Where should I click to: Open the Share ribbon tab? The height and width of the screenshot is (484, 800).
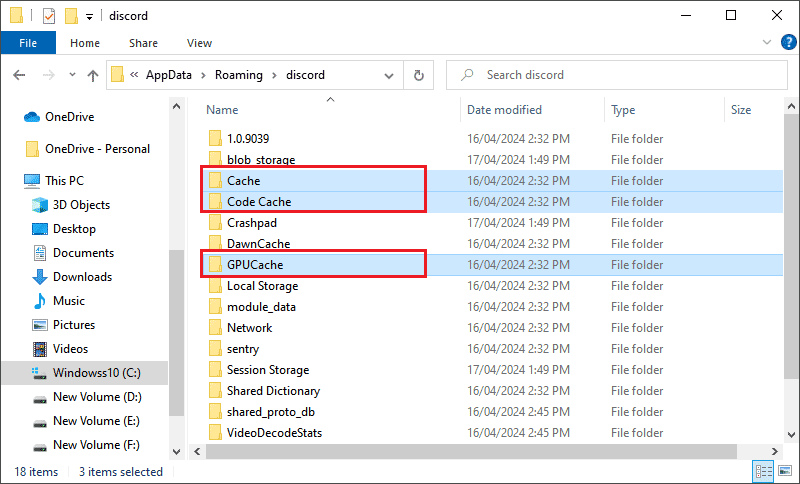click(143, 43)
